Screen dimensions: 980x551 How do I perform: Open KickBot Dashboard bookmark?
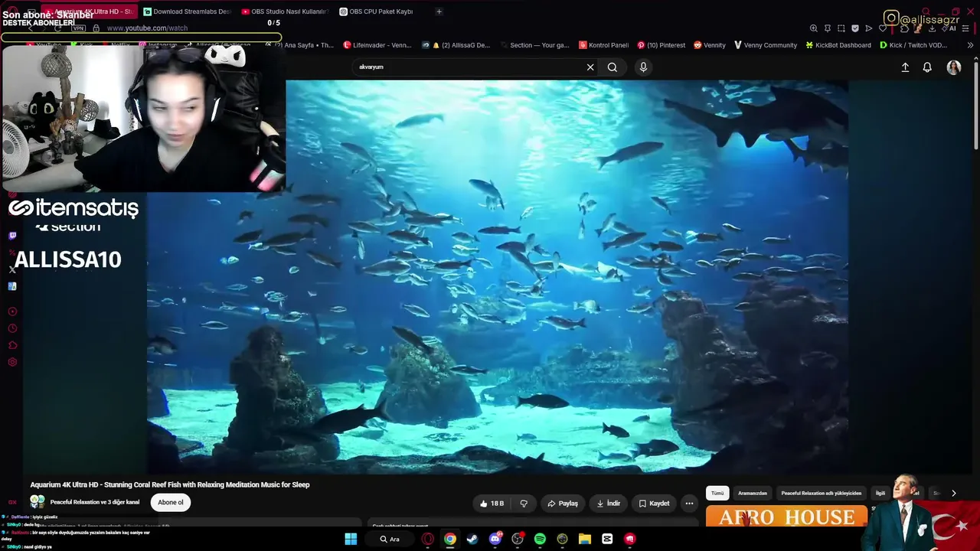(x=838, y=45)
